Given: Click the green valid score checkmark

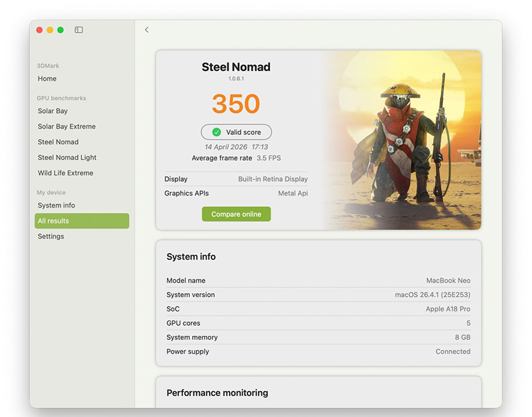Looking at the screenshot, I should click(x=216, y=132).
